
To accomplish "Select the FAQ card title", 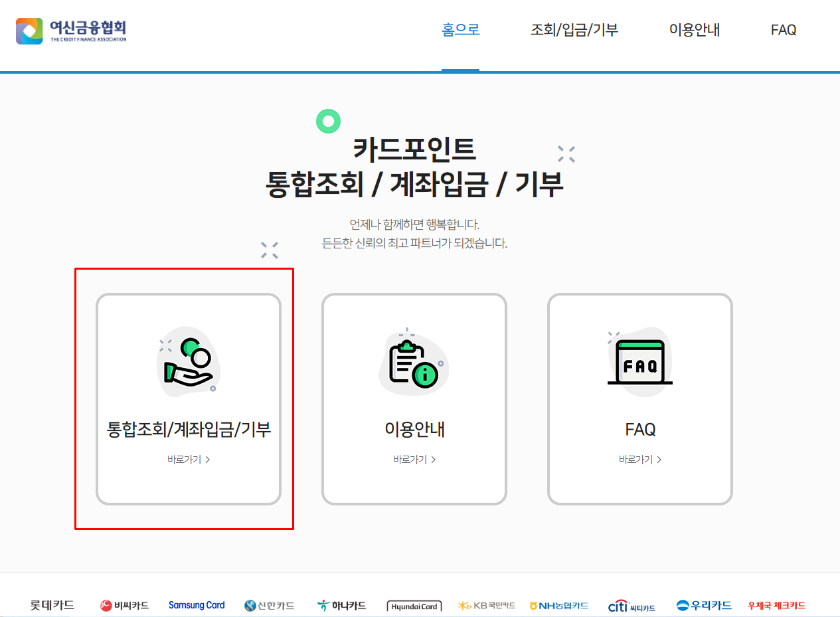I will click(x=640, y=430).
